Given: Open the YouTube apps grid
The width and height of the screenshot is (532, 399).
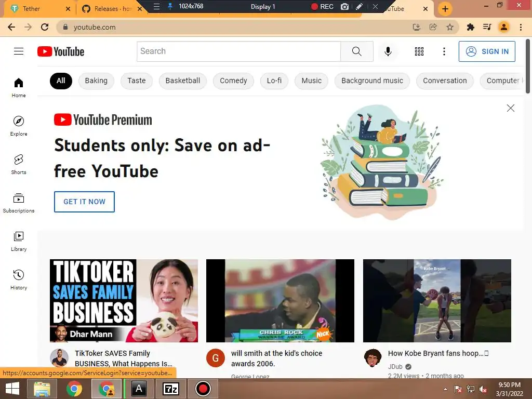Looking at the screenshot, I should tap(419, 51).
